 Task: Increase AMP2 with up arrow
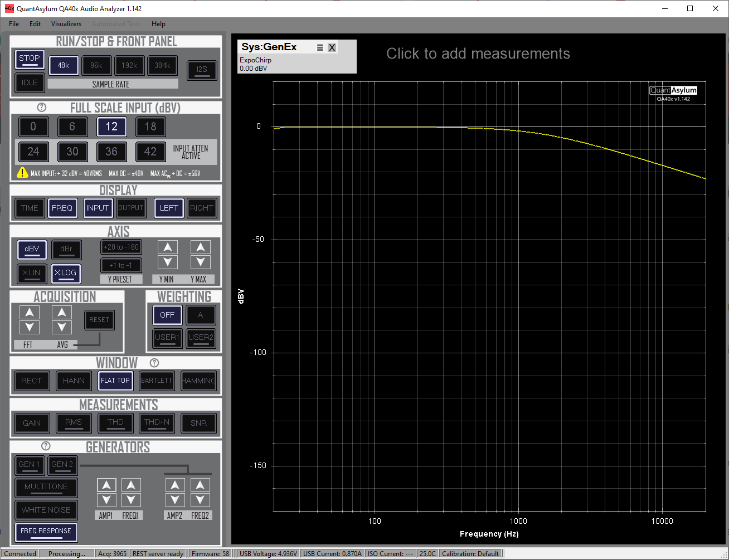tap(175, 485)
